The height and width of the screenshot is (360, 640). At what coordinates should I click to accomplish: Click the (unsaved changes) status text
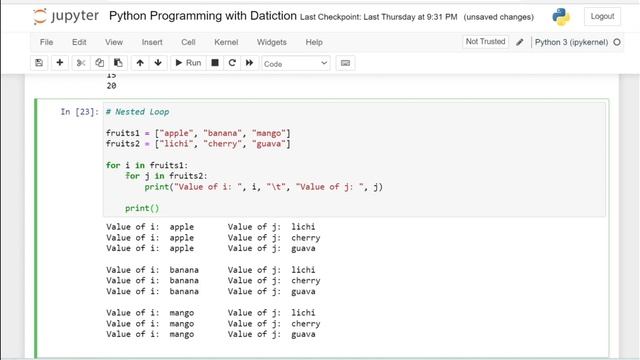[x=498, y=17]
